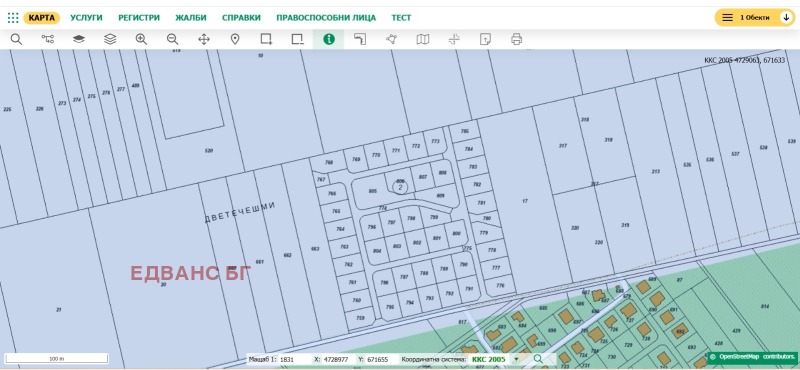The width and height of the screenshot is (800, 370).
Task: Open the УСЛУГИ menu
Action: tap(86, 18)
